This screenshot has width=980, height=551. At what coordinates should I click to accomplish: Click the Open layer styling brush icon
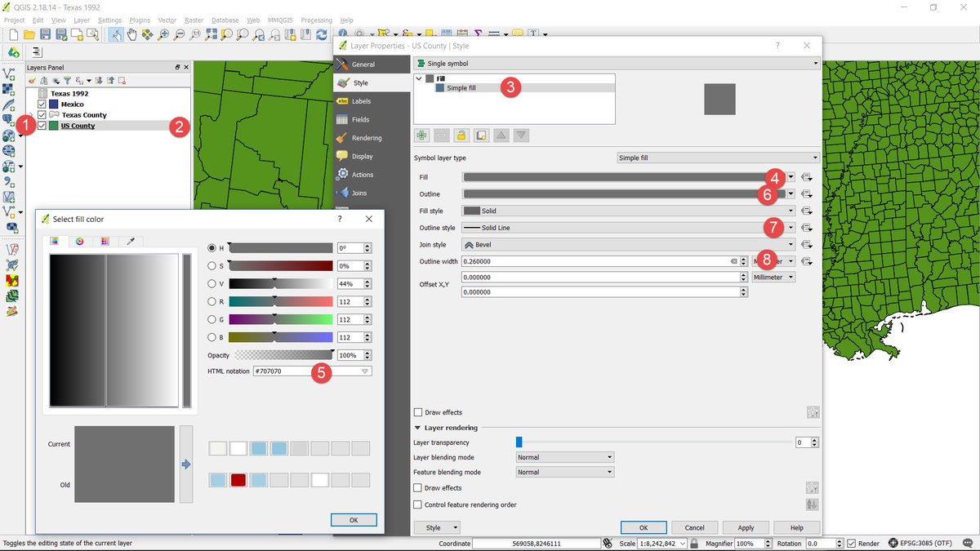click(x=33, y=80)
